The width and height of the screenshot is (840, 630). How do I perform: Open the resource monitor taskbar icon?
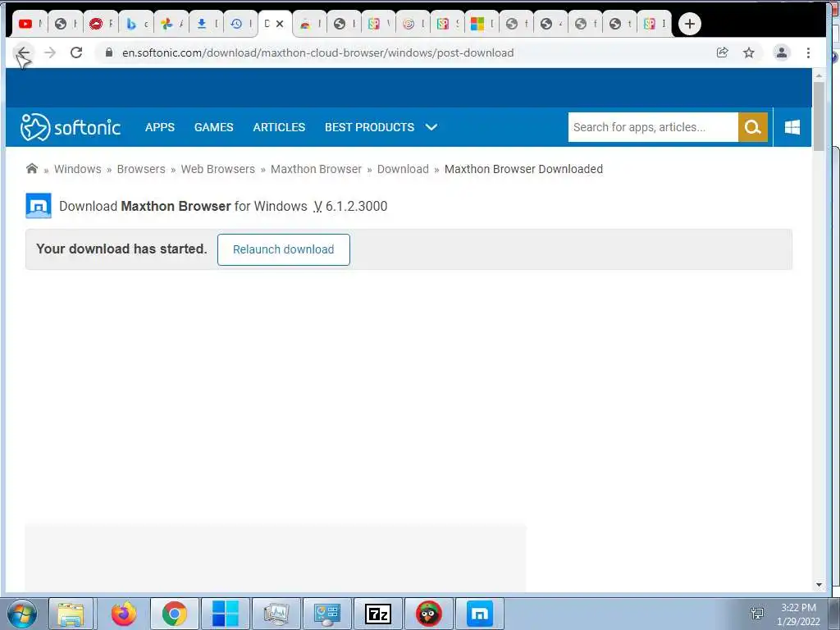pos(276,614)
